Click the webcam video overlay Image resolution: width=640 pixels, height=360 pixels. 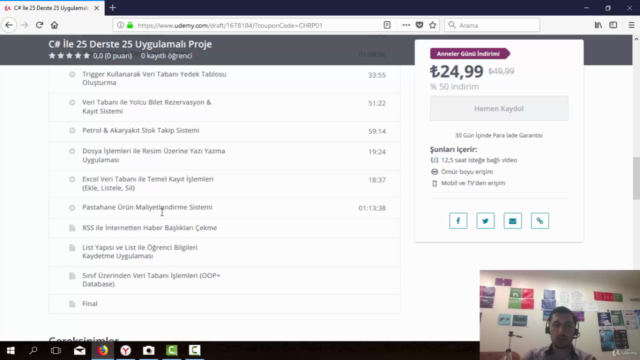pos(560,315)
